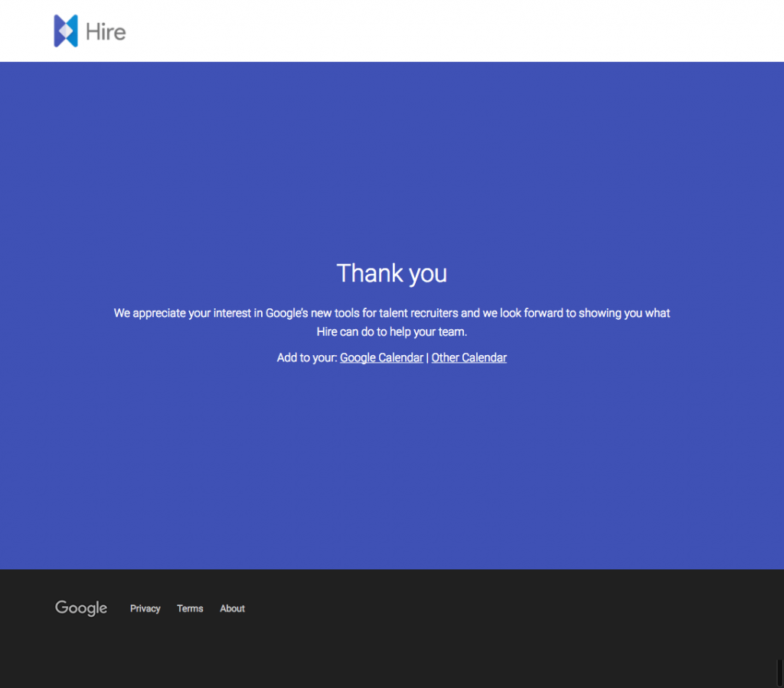Image resolution: width=784 pixels, height=688 pixels.
Task: Click the Google logo in the footer
Action: tap(81, 608)
